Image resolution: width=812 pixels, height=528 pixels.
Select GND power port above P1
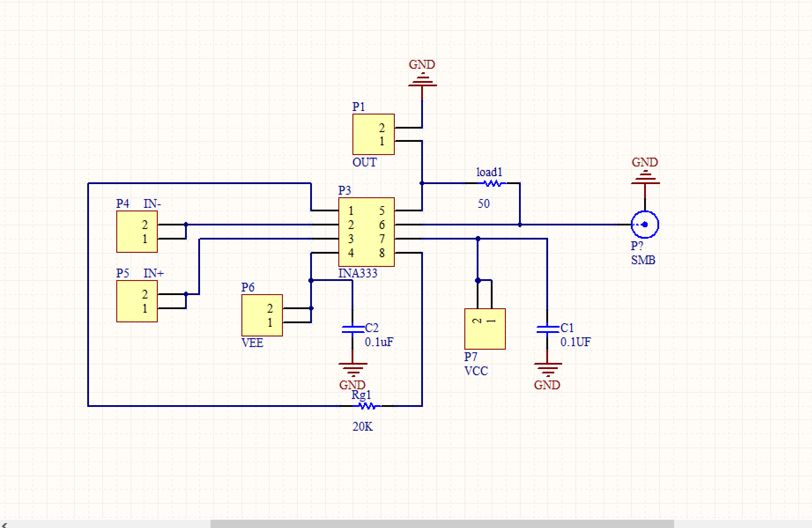(422, 79)
